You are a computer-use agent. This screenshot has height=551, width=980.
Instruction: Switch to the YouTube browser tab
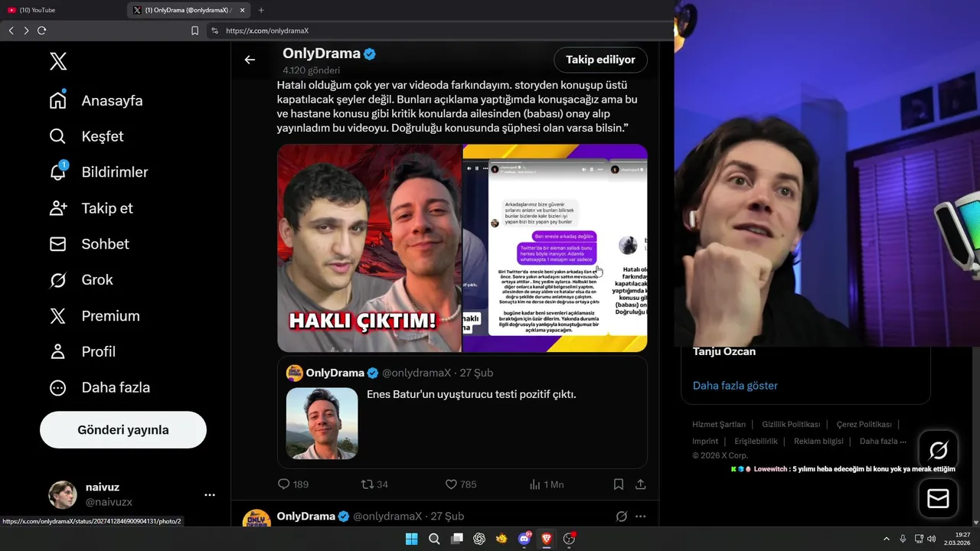[x=63, y=10]
